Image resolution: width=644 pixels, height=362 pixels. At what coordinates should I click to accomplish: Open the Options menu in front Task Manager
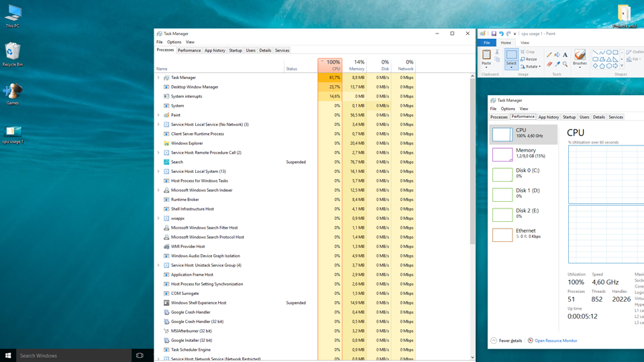click(x=174, y=42)
